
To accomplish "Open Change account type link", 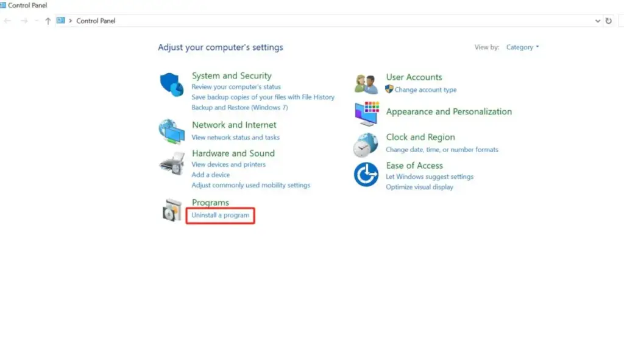I will [425, 90].
